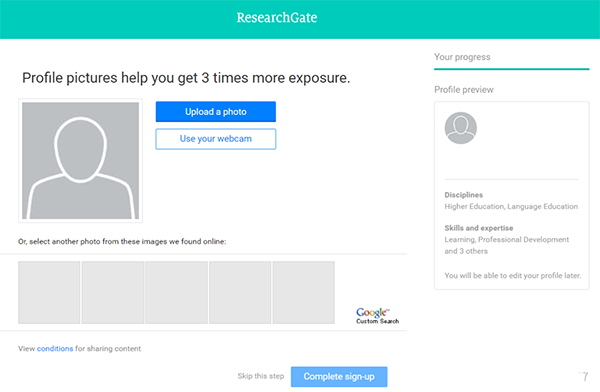This screenshot has width=600, height=392.
Task: Click the Upload a photo button
Action: coord(216,111)
